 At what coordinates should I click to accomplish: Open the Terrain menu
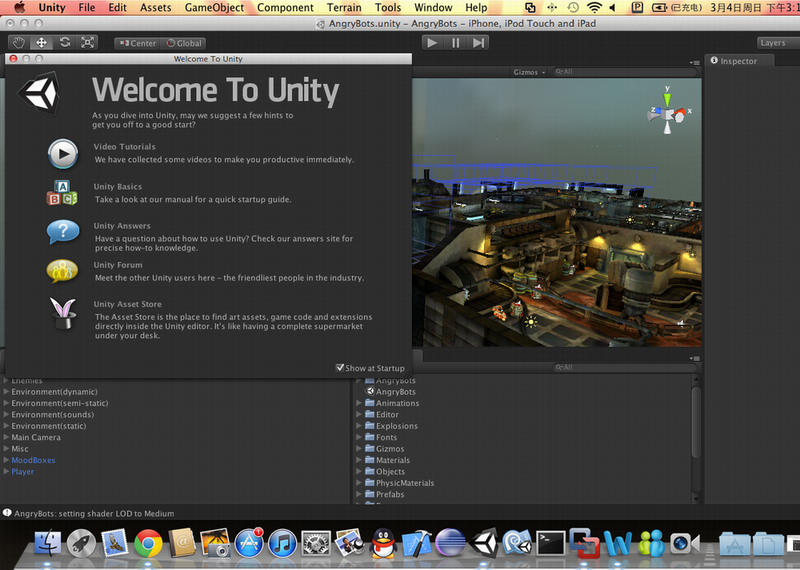[344, 8]
